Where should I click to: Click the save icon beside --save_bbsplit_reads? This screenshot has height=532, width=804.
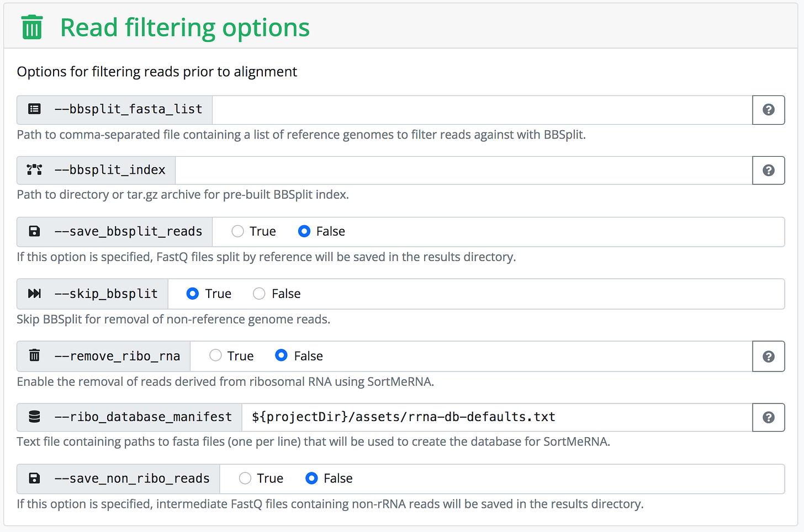point(34,231)
